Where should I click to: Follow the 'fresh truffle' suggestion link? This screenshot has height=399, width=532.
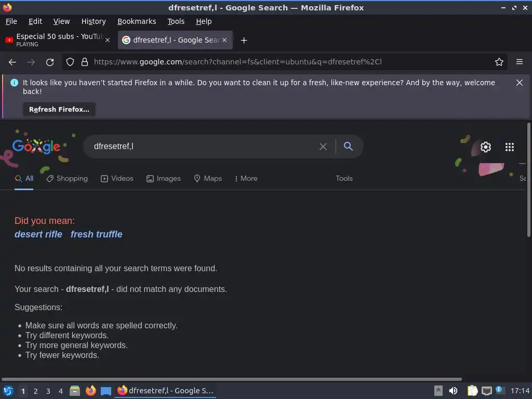coord(96,234)
